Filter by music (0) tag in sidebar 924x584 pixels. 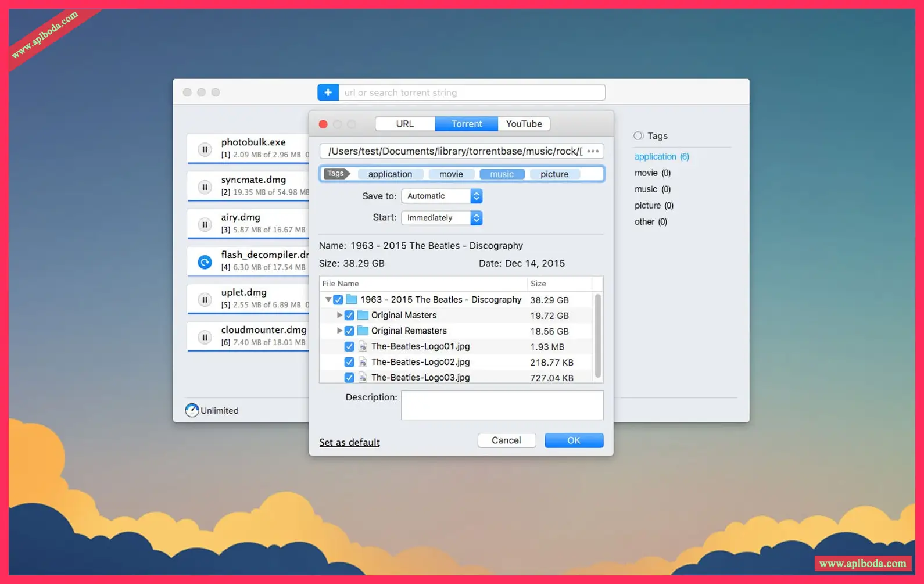coord(652,189)
